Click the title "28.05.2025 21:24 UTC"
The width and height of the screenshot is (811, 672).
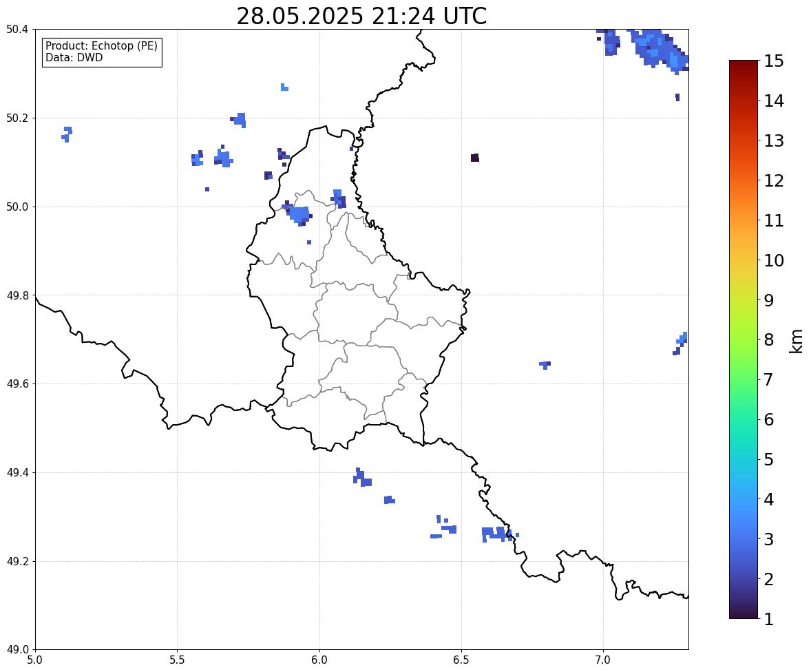(x=361, y=16)
